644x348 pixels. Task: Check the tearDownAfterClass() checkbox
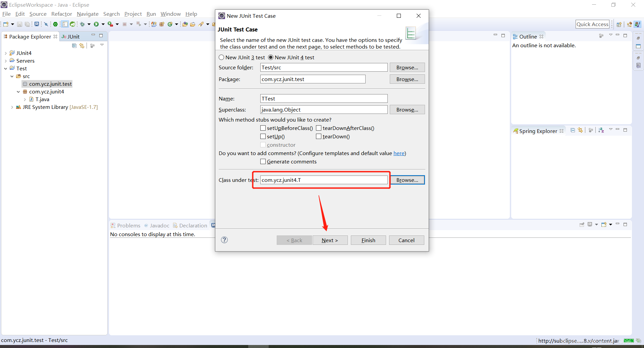319,128
